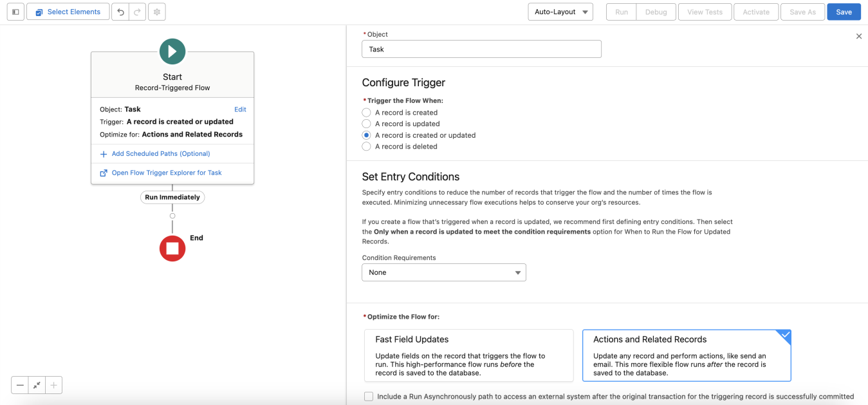Screen dimensions: 868x405
Task: Click Edit link in Start element
Action: coord(240,109)
